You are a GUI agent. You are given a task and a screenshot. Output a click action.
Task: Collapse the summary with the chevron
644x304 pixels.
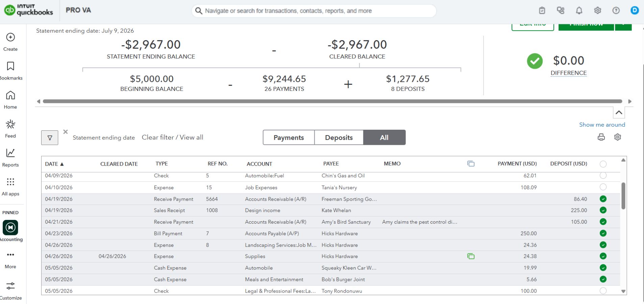coord(619,112)
